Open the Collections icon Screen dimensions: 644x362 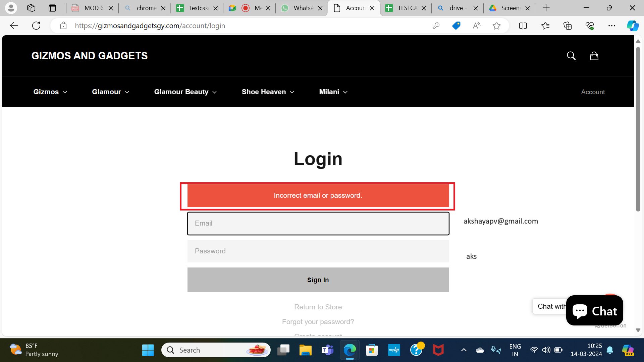568,25
